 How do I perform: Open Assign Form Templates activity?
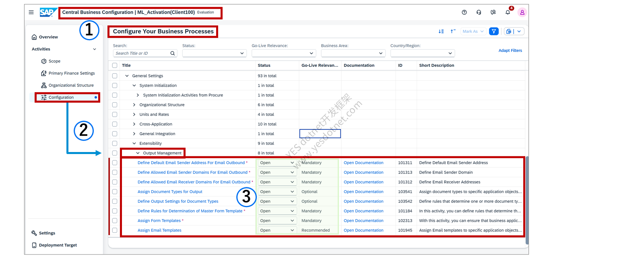(x=159, y=221)
